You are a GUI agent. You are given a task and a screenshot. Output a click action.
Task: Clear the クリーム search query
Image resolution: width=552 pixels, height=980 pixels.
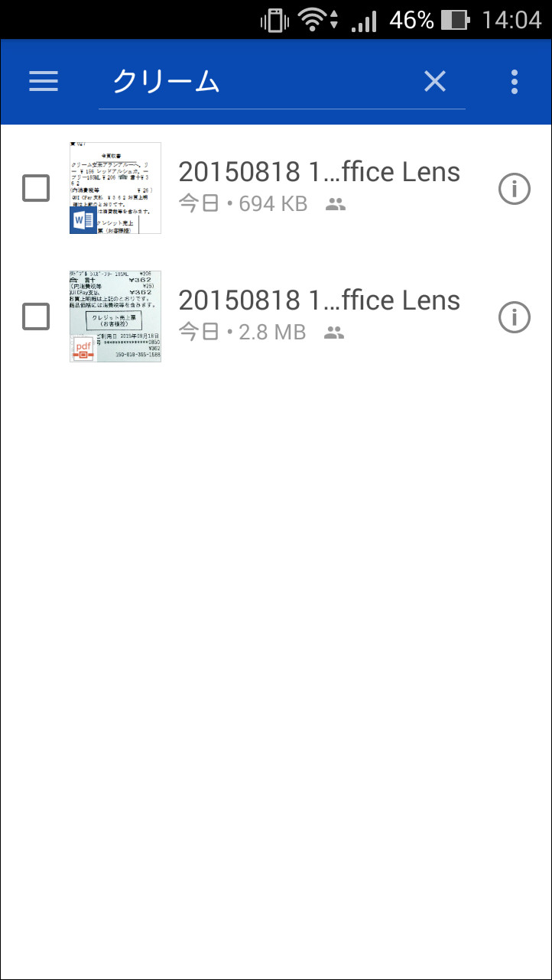tap(434, 81)
